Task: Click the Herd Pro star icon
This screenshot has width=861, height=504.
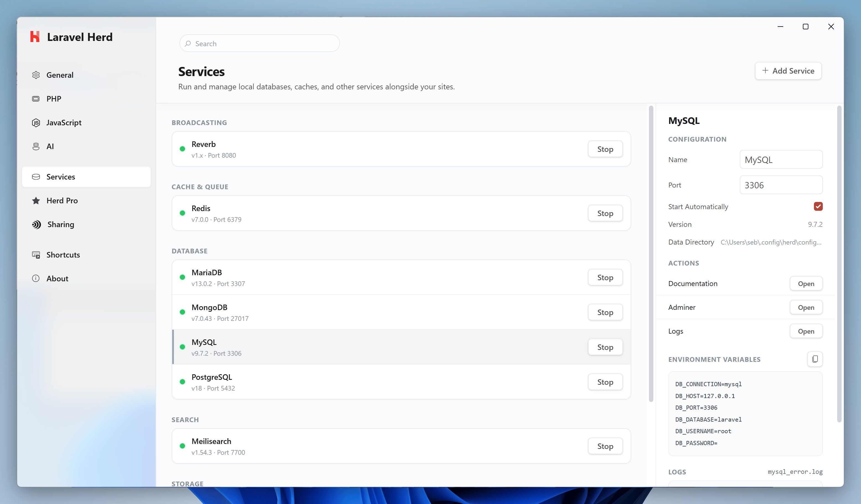Action: click(36, 201)
